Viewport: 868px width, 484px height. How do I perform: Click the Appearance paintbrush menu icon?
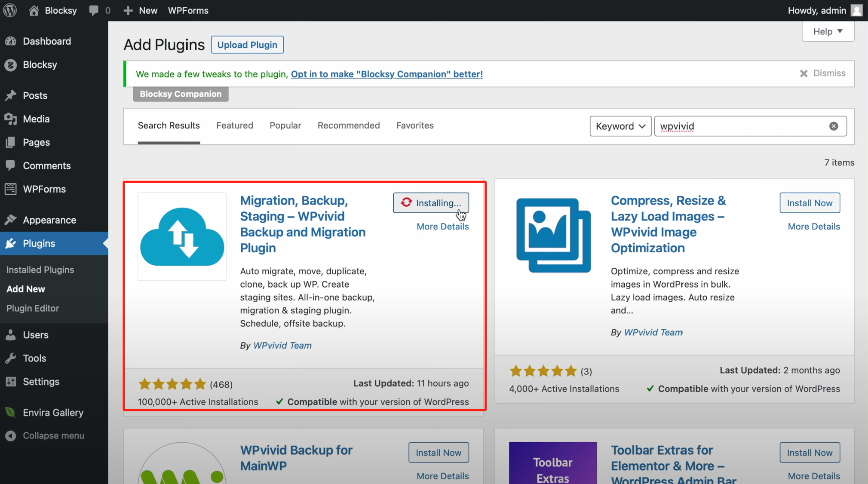[x=11, y=220]
